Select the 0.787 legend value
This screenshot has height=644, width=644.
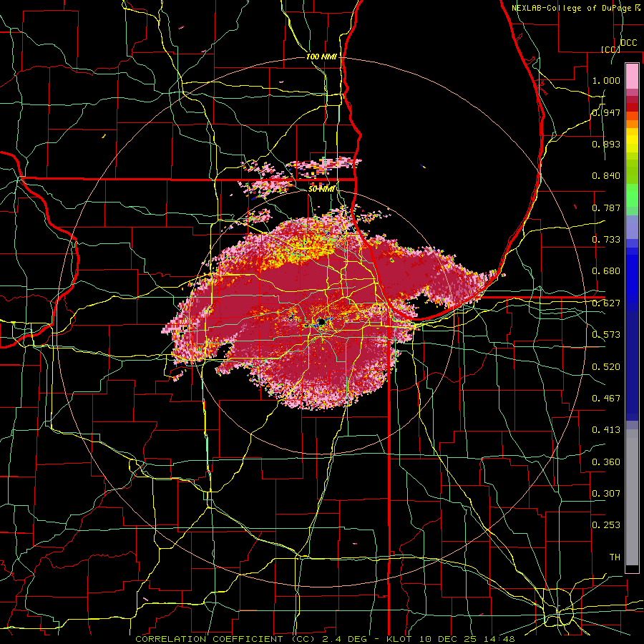606,208
